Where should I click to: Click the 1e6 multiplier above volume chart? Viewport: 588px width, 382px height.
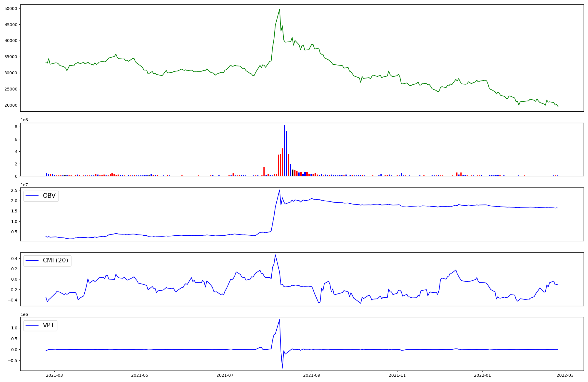point(24,120)
